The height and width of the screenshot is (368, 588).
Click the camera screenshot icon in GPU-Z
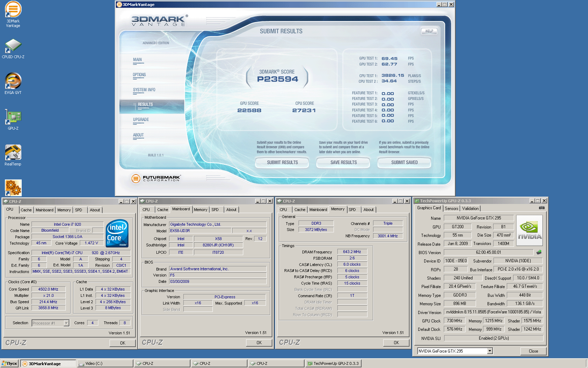(541, 208)
